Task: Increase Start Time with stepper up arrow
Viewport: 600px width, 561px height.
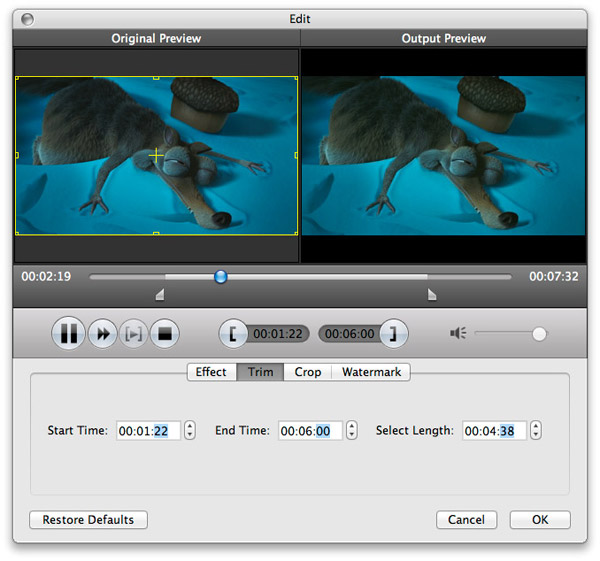Action: (x=190, y=426)
